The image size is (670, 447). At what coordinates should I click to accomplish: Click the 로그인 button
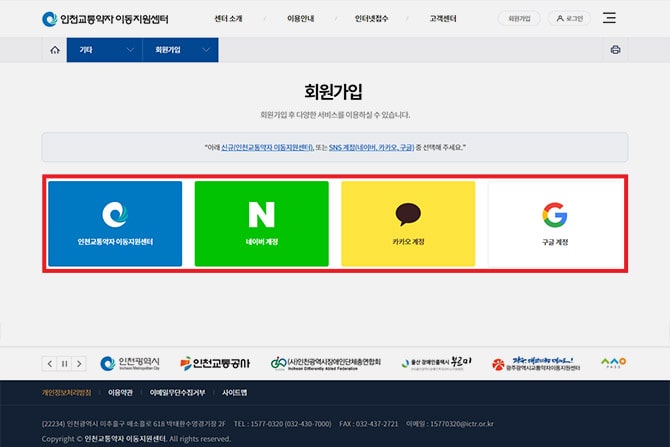pyautogui.click(x=570, y=18)
